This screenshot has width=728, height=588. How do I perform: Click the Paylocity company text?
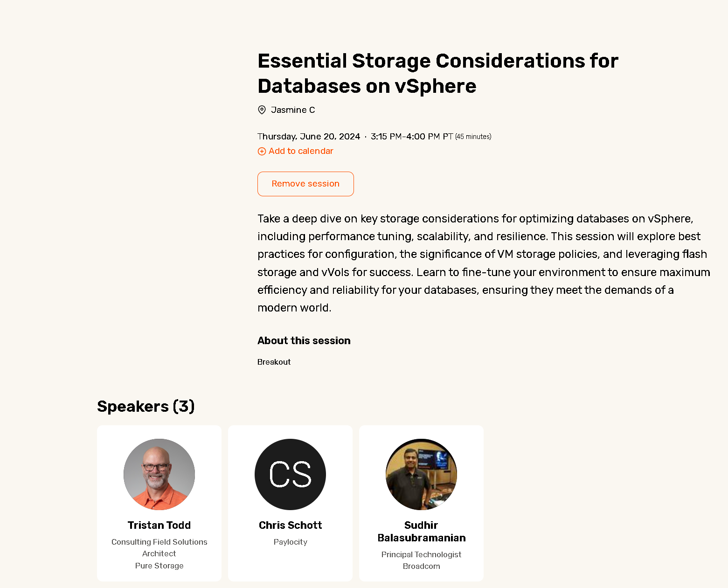pyautogui.click(x=290, y=542)
